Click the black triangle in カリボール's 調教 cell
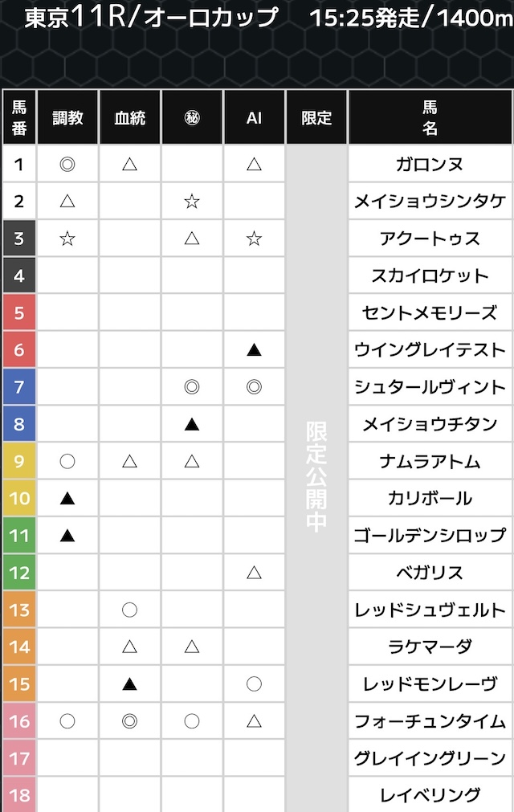514x812 pixels. coord(67,499)
